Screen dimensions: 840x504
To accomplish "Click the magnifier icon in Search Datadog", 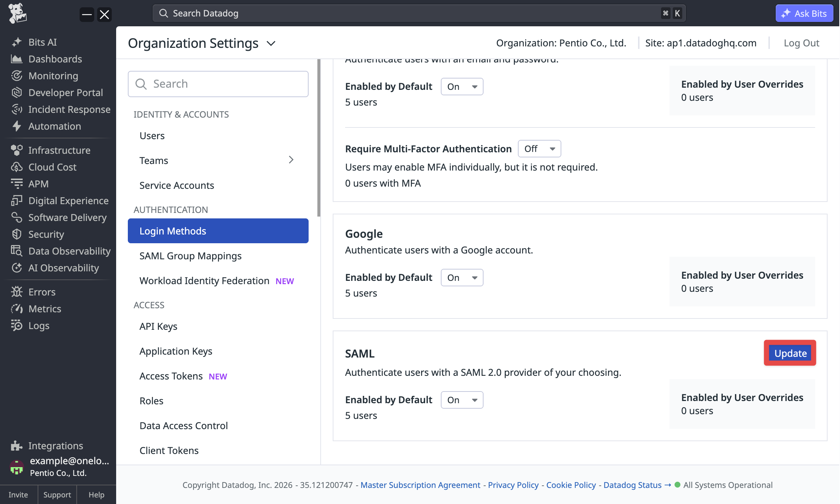I will pos(164,14).
